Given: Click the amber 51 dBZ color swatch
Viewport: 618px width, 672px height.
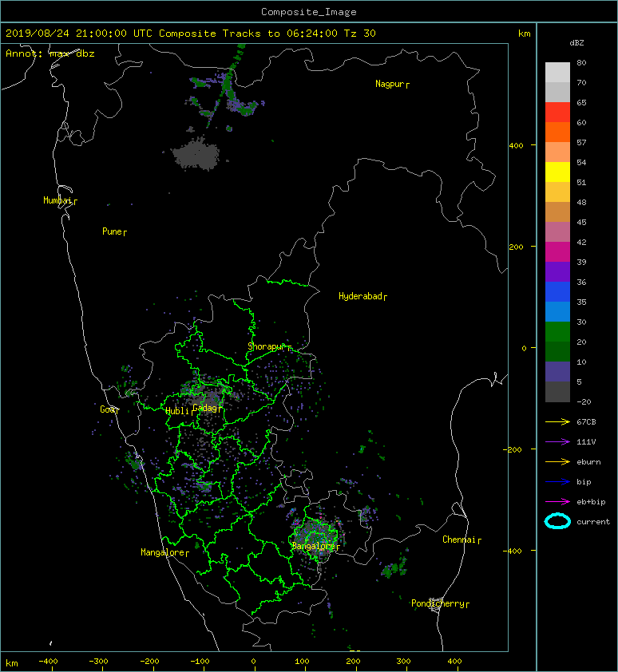Looking at the screenshot, I should (557, 192).
